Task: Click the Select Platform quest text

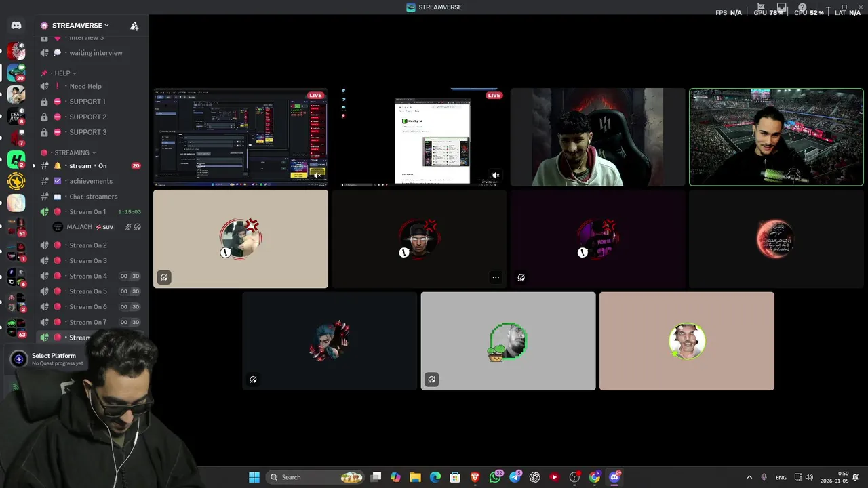Action: point(54,356)
